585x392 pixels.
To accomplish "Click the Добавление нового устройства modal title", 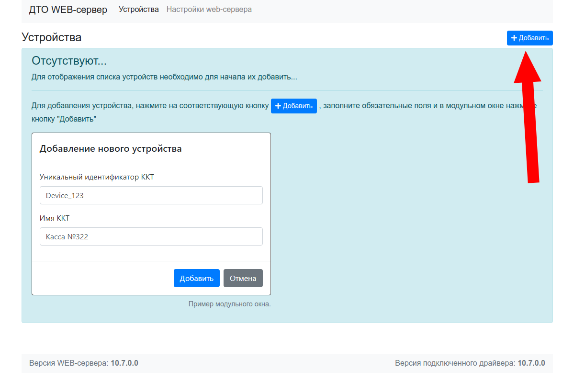I will point(111,148).
